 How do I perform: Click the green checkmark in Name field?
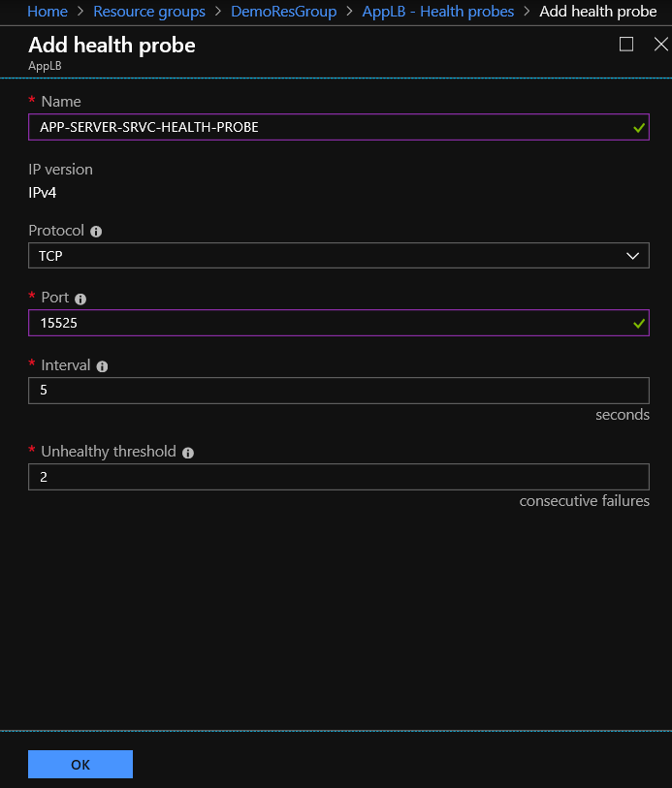coord(639,128)
